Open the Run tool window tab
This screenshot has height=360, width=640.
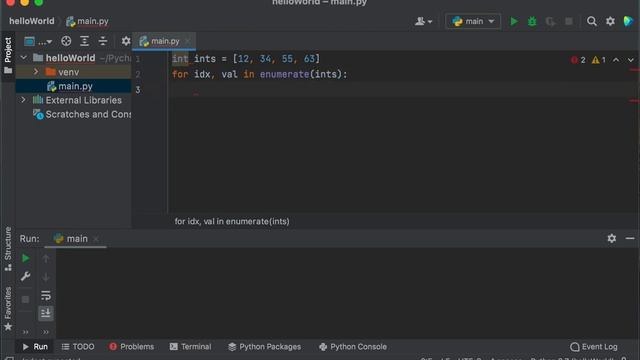click(35, 347)
